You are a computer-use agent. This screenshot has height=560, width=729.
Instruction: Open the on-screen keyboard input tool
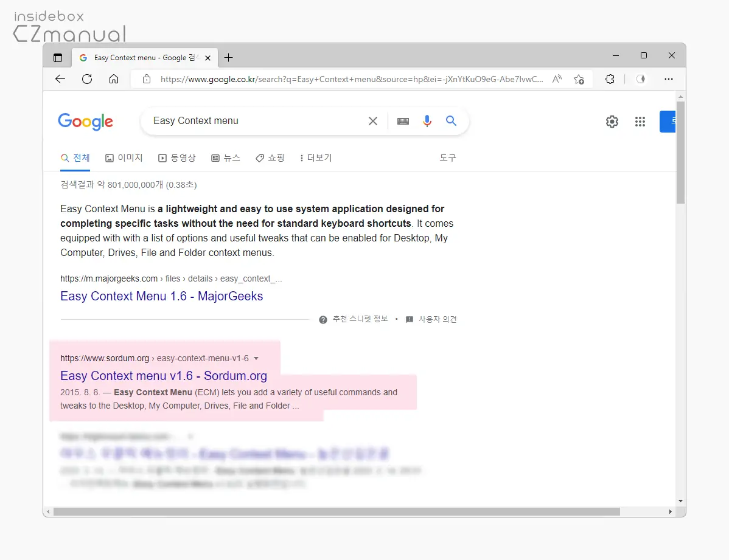tap(403, 121)
